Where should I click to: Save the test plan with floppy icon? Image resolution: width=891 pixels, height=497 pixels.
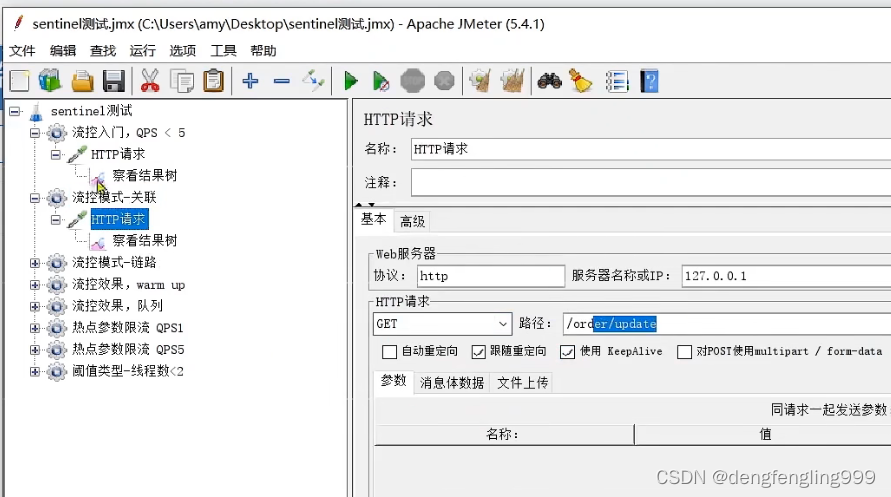pos(114,81)
